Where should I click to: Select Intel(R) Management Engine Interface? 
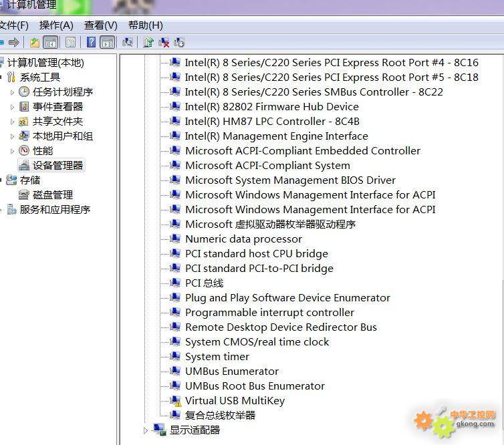pyautogui.click(x=277, y=136)
